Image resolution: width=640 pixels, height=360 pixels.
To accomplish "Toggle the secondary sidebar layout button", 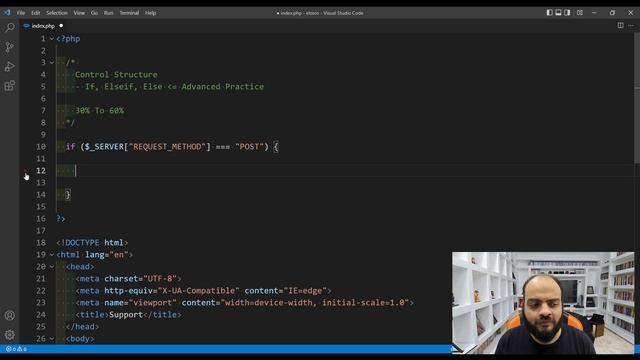I will (x=567, y=13).
